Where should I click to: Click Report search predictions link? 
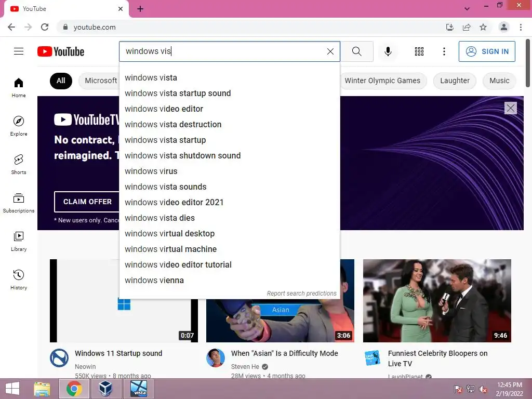(302, 294)
